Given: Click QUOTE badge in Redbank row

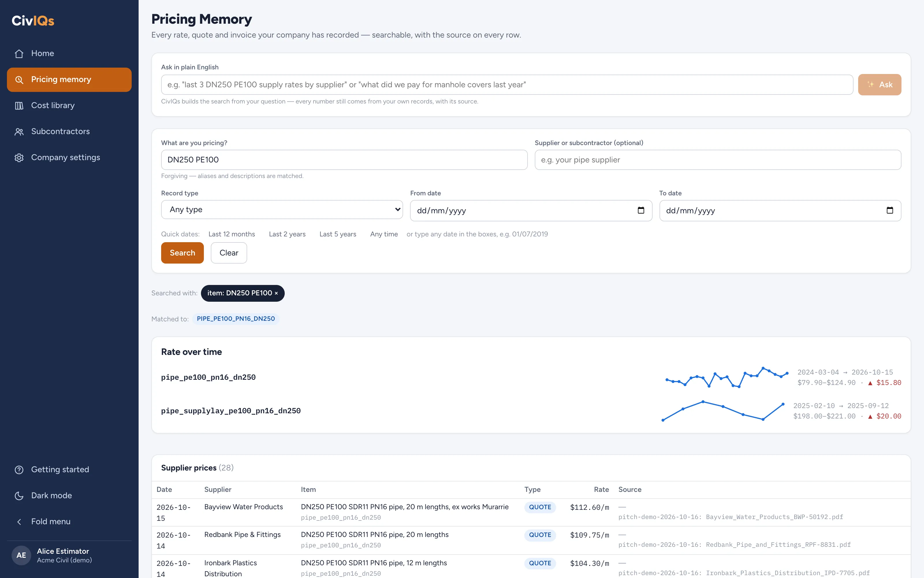Looking at the screenshot, I should pos(540,535).
